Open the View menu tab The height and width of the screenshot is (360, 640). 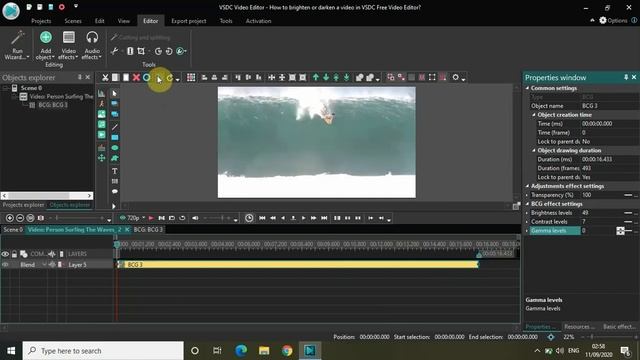124,21
